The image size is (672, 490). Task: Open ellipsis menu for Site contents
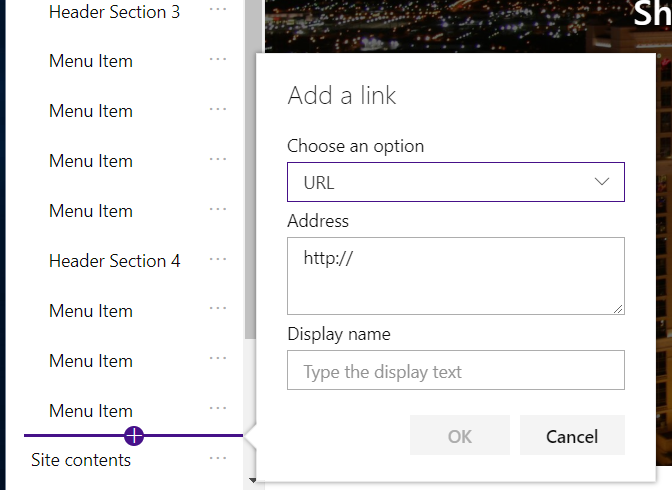218,458
